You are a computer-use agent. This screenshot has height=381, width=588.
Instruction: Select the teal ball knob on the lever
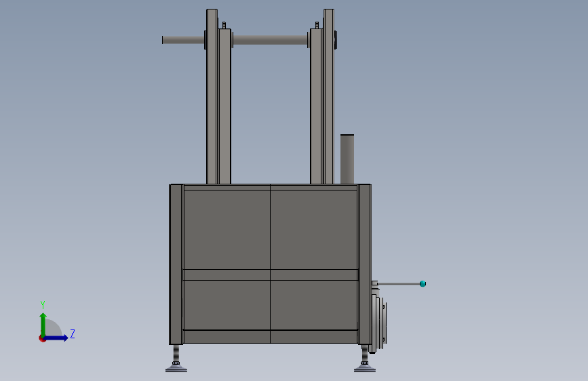tap(423, 284)
